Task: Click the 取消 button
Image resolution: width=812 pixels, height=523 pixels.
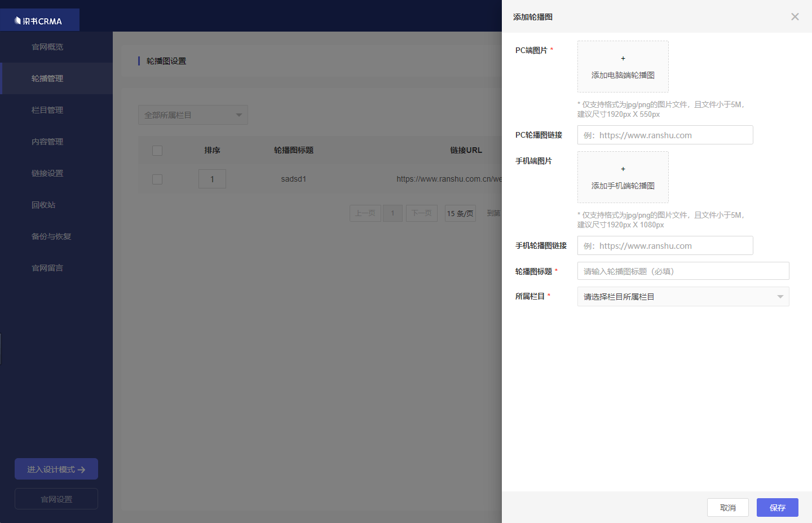Action: pos(728,507)
